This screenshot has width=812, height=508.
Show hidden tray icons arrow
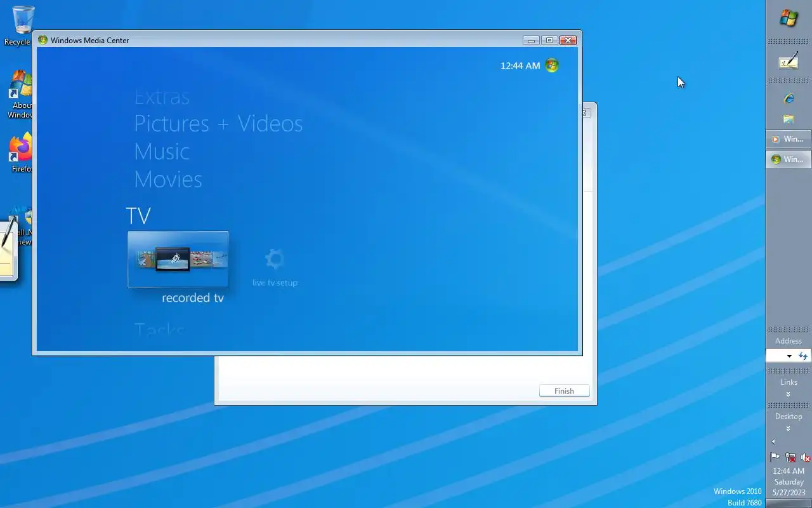(x=773, y=442)
